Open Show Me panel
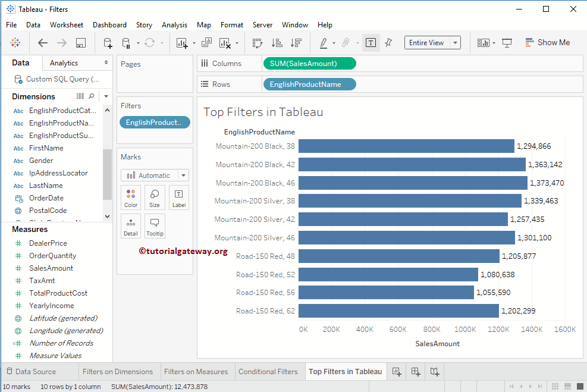This screenshot has width=587, height=392. [x=547, y=42]
